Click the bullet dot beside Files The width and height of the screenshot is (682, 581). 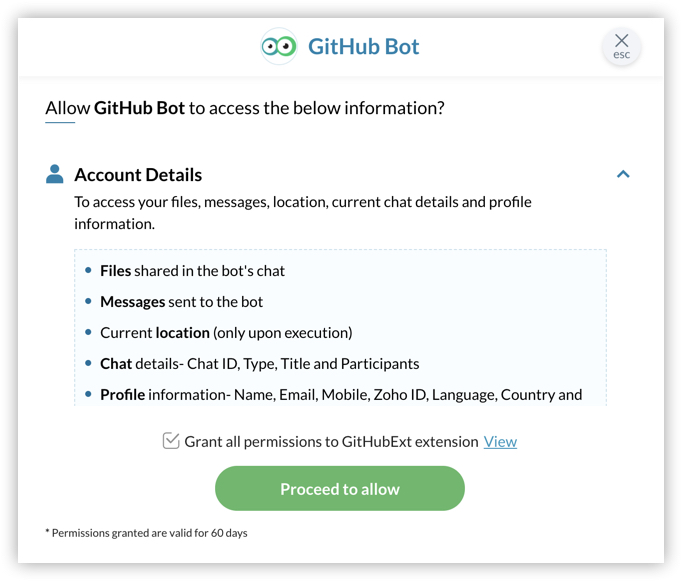point(89,270)
